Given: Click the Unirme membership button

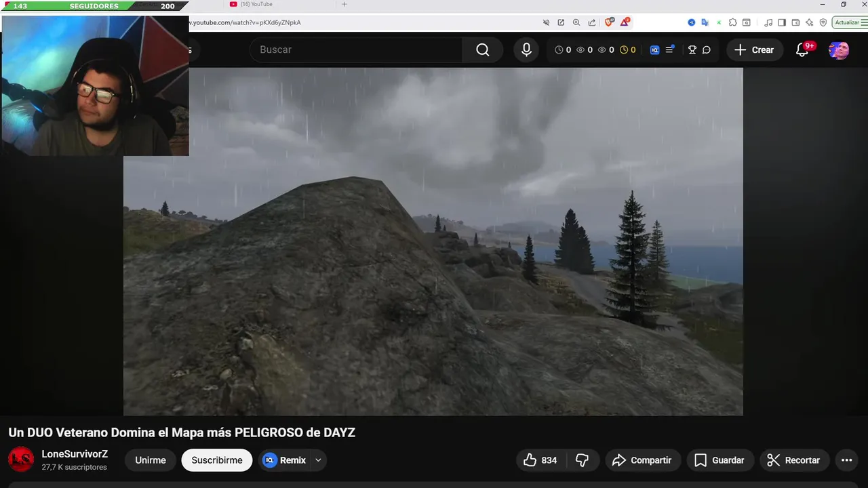Looking at the screenshot, I should coord(151,460).
